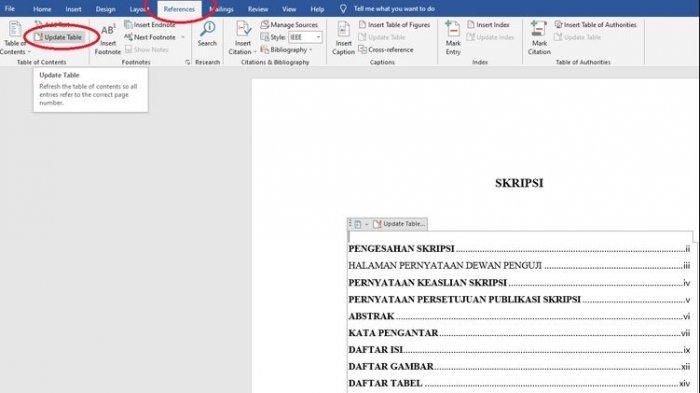This screenshot has width=700, height=393.
Task: Open the Design tab
Action: 105,9
